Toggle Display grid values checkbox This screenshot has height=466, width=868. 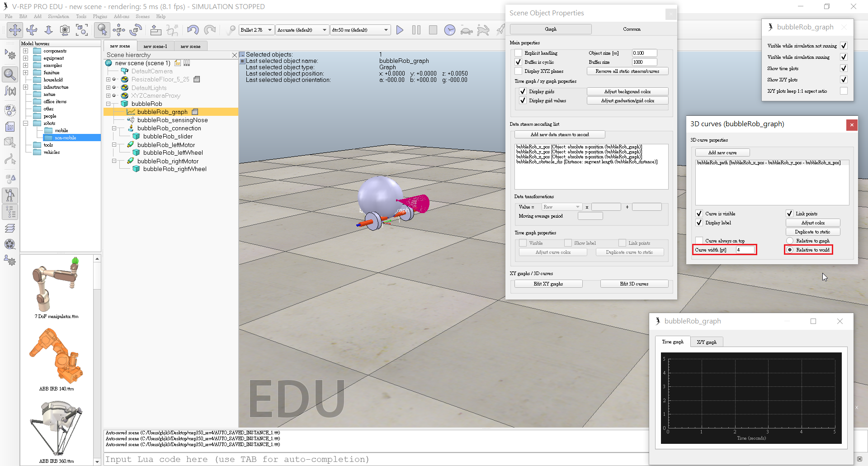tap(523, 100)
